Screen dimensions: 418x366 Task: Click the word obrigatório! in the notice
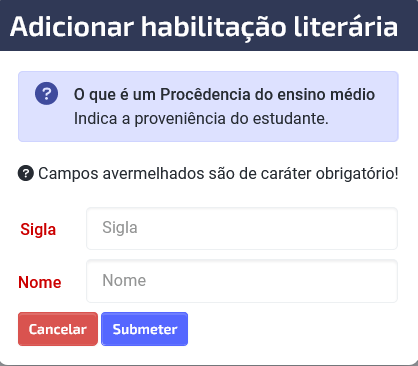coord(357,174)
